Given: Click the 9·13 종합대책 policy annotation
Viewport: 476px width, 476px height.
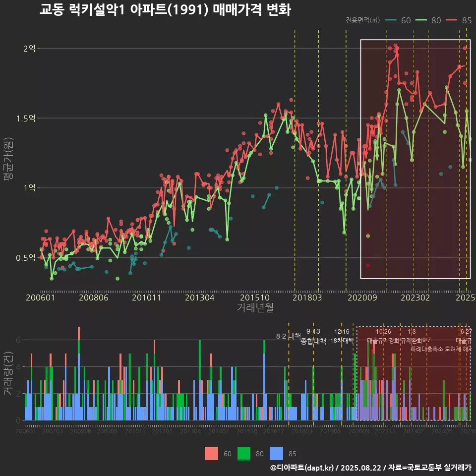Looking at the screenshot, I should click(313, 336).
